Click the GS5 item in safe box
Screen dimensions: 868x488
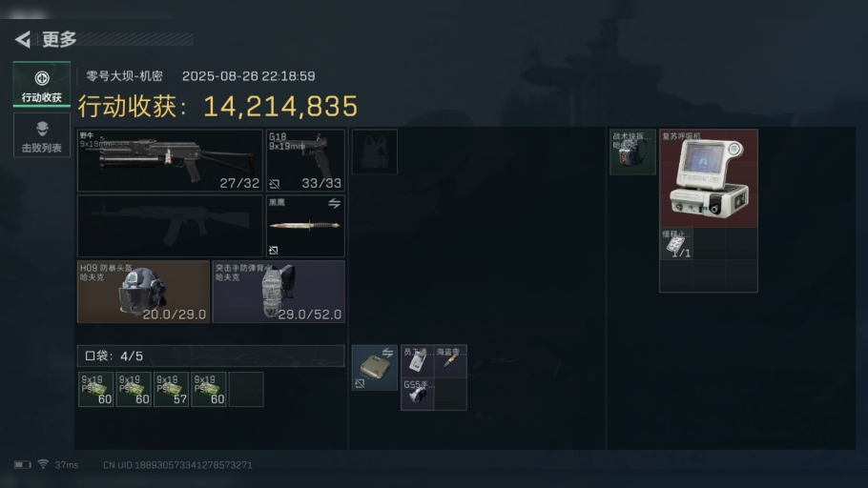(418, 394)
